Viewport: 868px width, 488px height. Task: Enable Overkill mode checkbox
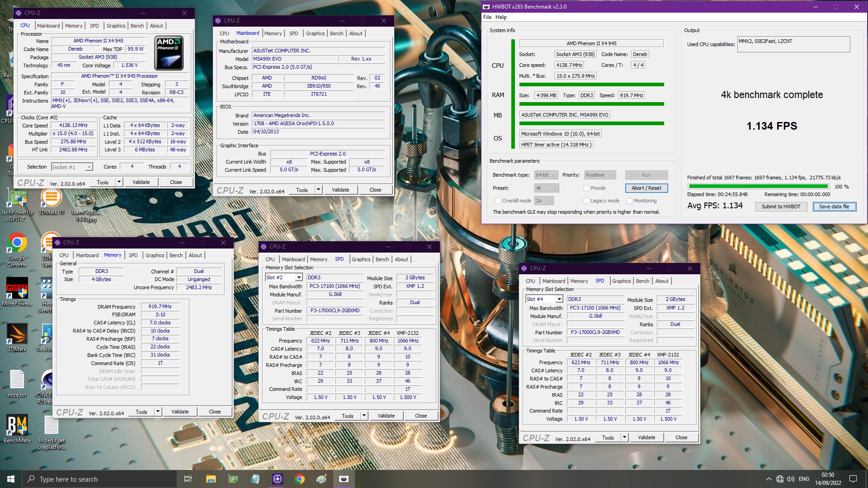[498, 201]
